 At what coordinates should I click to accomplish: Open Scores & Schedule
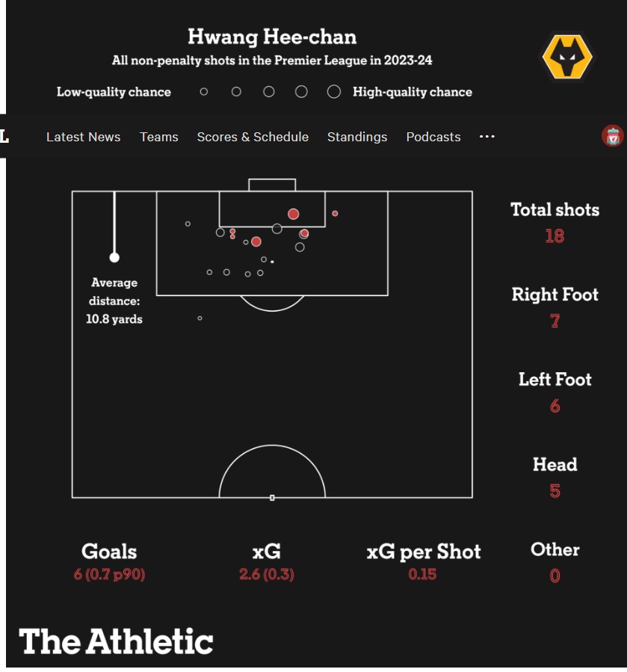[253, 137]
